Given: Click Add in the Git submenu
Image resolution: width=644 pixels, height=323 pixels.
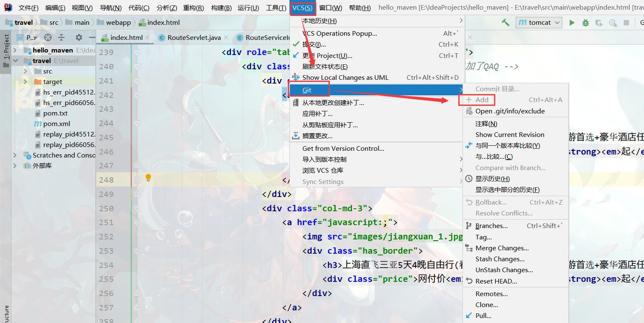Looking at the screenshot, I should pyautogui.click(x=515, y=100).
